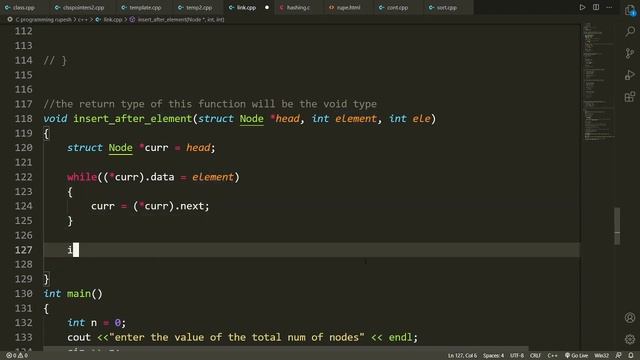Image resolution: width=640 pixels, height=360 pixels.
Task: Click the c++ folder breadcrumb
Action: coord(83,20)
